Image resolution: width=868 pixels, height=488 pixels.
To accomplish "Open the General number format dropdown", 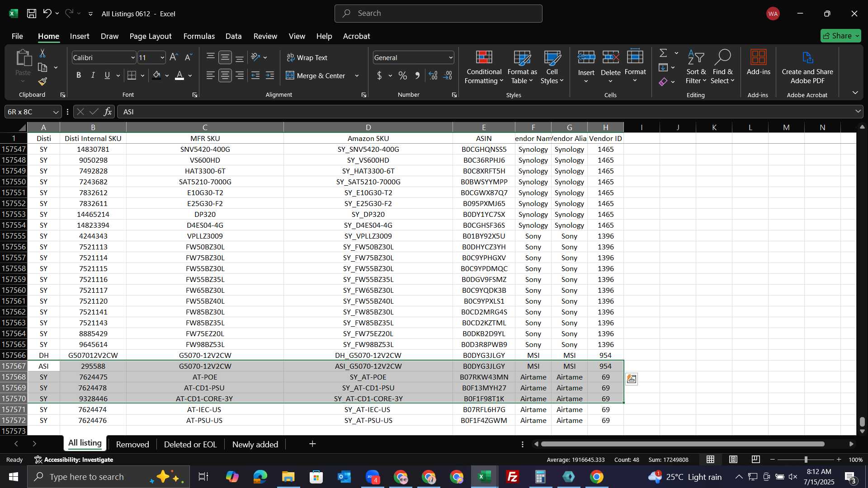I will pos(451,57).
